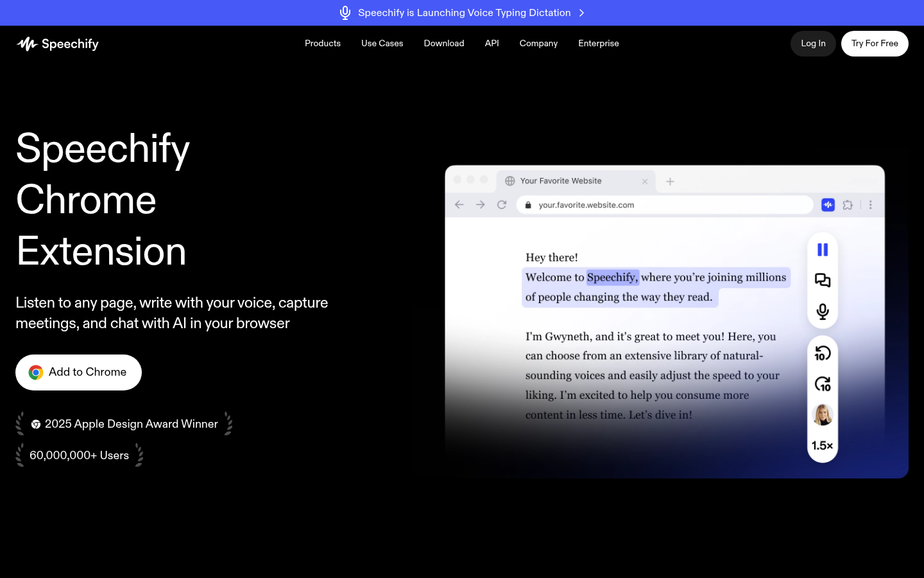Click the chevron arrow in announcement banner

581,13
